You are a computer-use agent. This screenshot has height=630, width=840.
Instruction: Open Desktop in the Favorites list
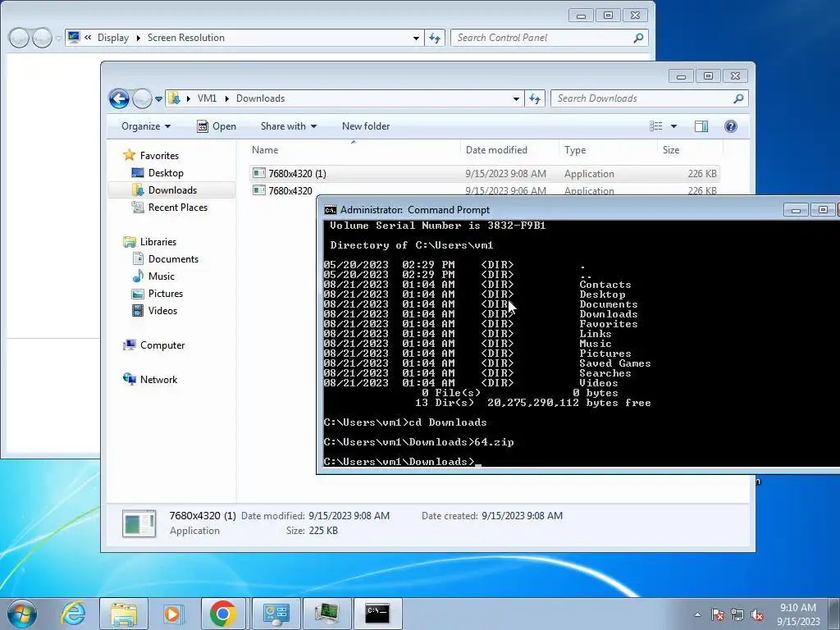pos(157,173)
